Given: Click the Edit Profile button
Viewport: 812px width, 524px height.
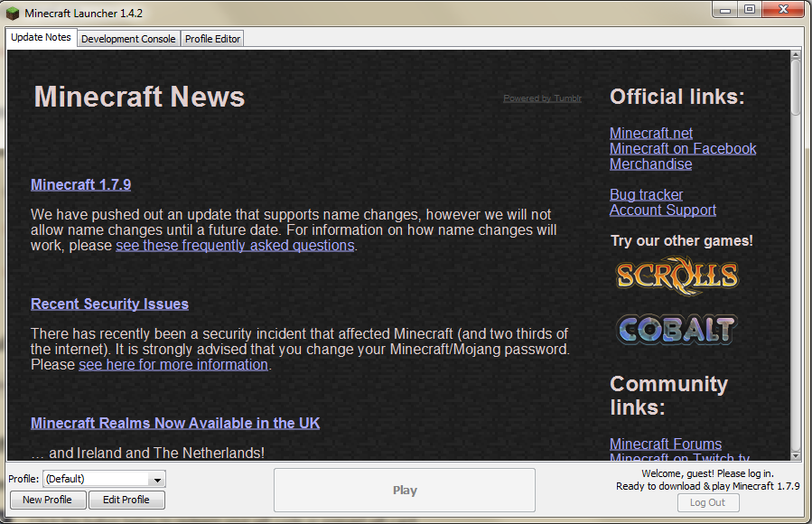Looking at the screenshot, I should (126, 500).
